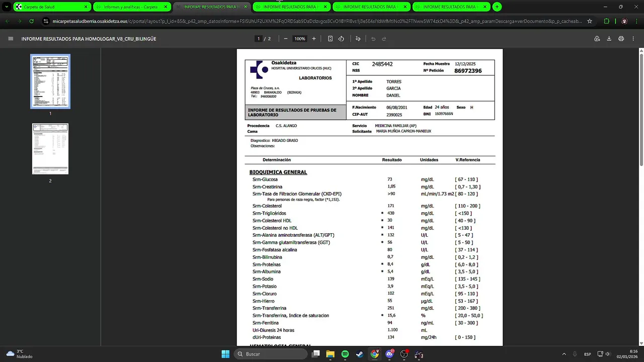Save the PDF to Google Drive
Viewport: 644px width, 362px height.
point(597,39)
